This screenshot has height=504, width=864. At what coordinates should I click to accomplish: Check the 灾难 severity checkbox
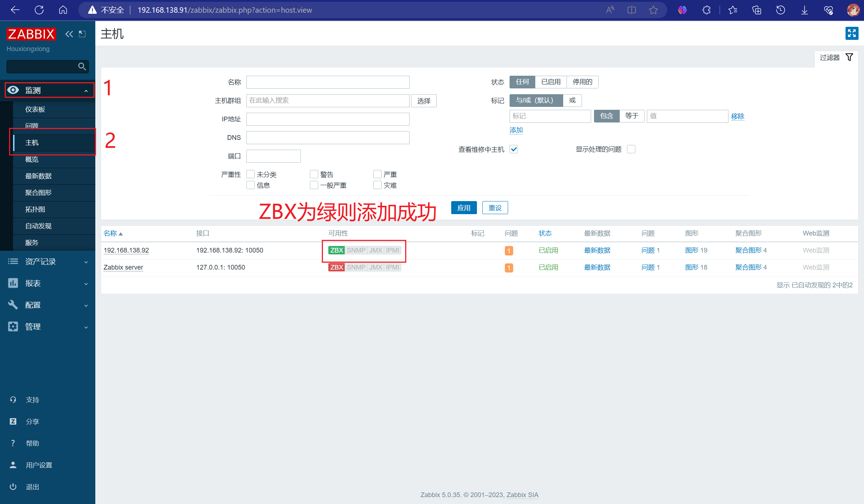pos(377,185)
